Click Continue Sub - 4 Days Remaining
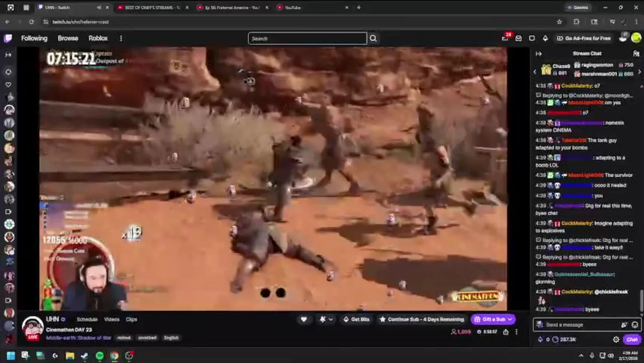The image size is (644, 363). tap(421, 319)
